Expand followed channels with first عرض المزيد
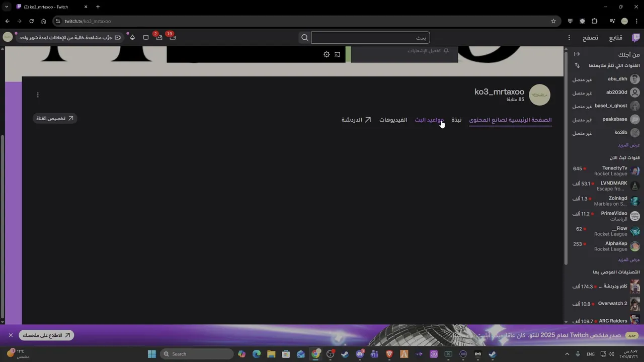 [629, 145]
